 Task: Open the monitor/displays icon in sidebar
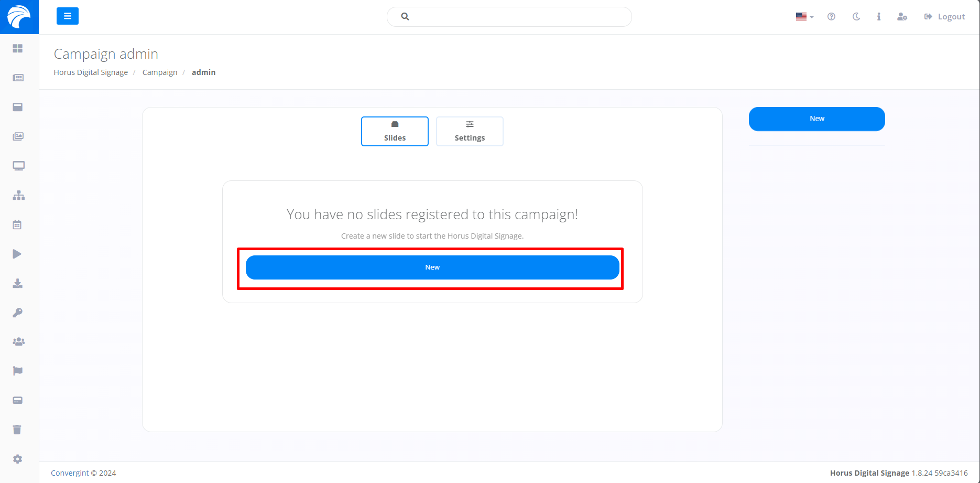coord(19,166)
